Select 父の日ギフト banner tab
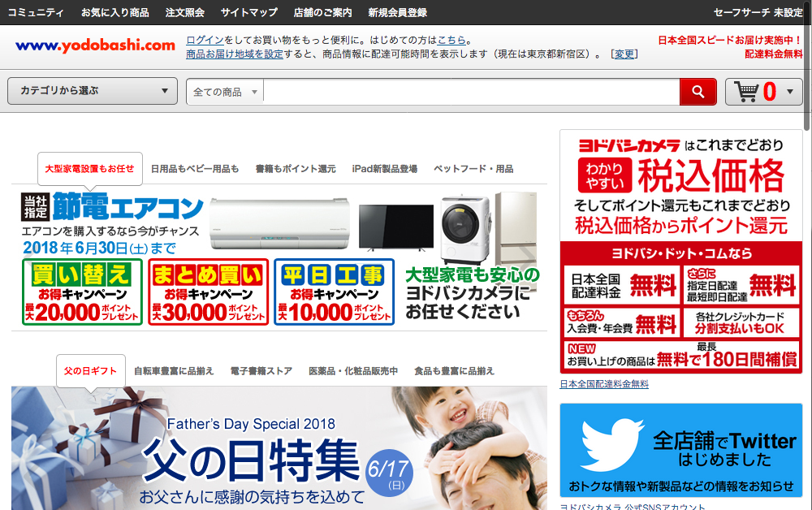Image resolution: width=812 pixels, height=510 pixels. point(91,370)
